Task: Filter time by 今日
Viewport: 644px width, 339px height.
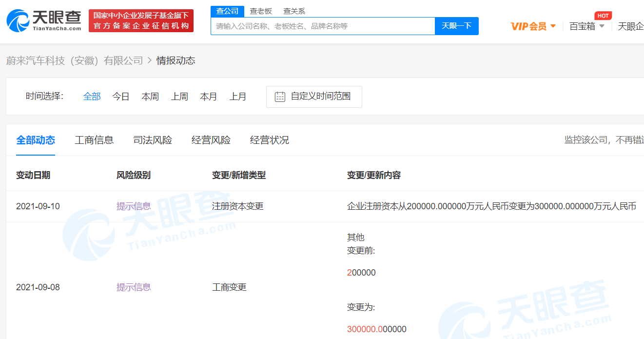Action: (x=121, y=97)
